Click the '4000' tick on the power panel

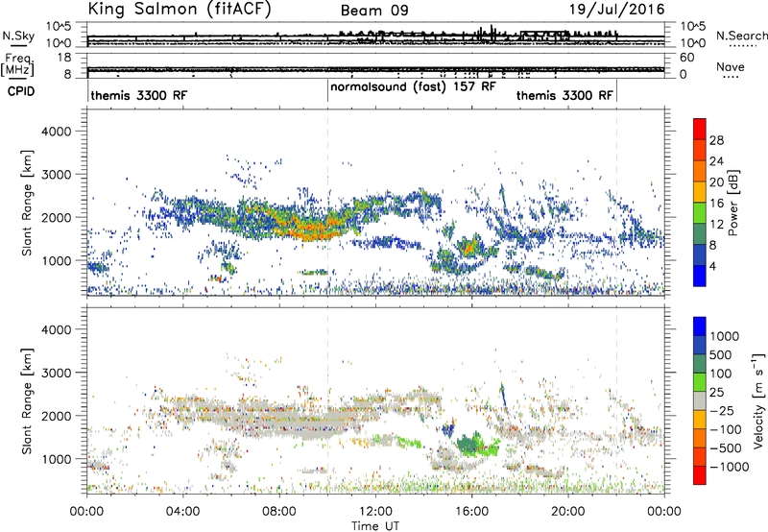coord(57,132)
